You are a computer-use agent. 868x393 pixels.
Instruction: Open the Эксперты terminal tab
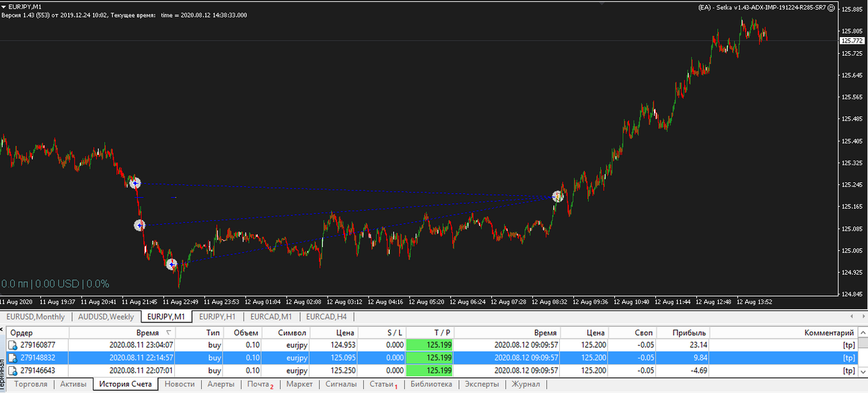pos(482,384)
